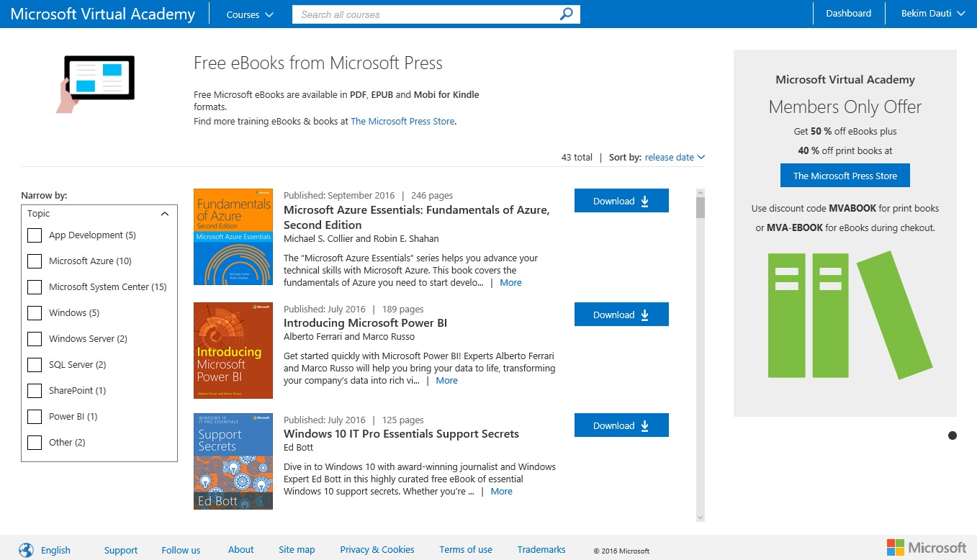The height and width of the screenshot is (560, 977).
Task: Check the Microsoft Azure topic box
Action: [34, 261]
